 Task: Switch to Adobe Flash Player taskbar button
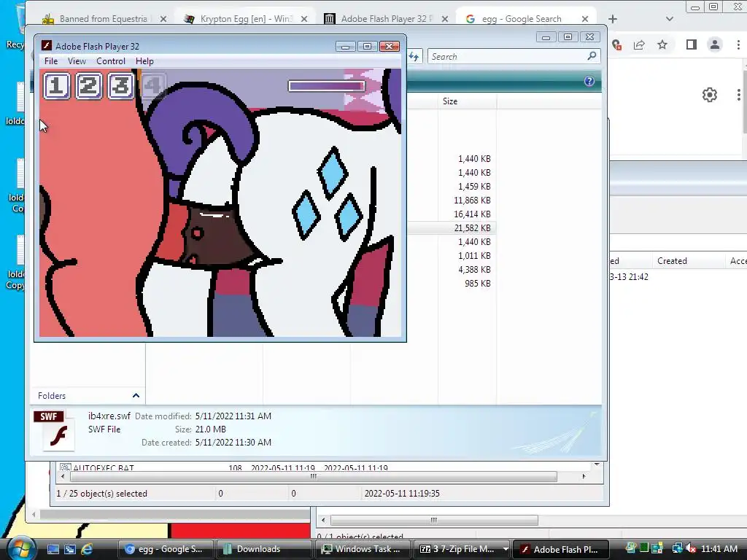561,549
